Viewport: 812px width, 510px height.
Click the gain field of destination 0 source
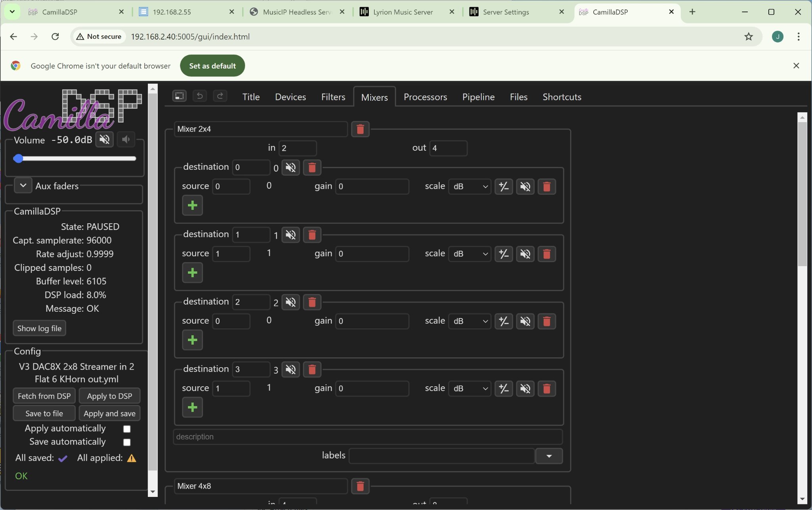(372, 186)
